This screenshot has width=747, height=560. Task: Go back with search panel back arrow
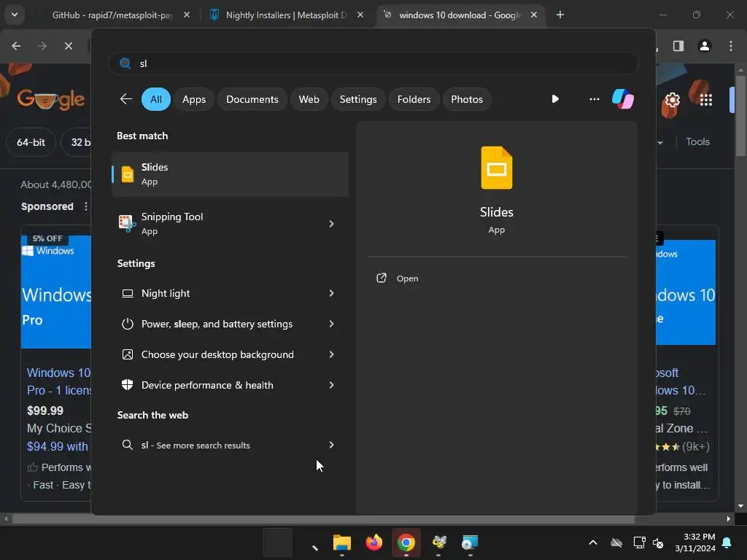125,99
